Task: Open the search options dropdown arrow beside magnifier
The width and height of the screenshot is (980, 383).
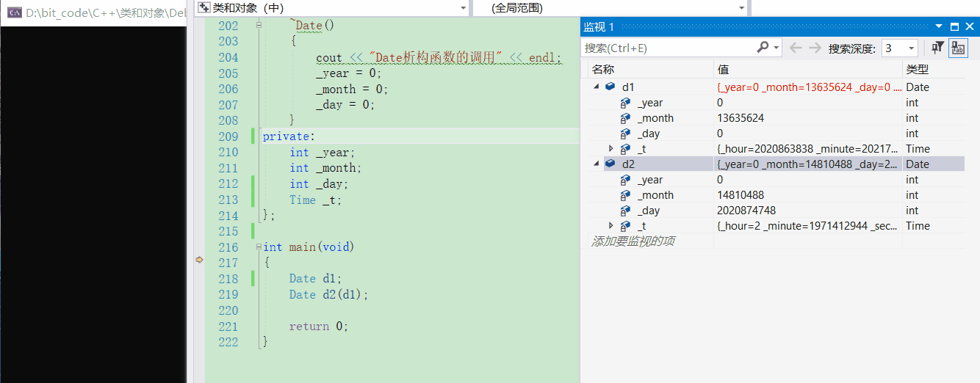Action: [x=777, y=48]
